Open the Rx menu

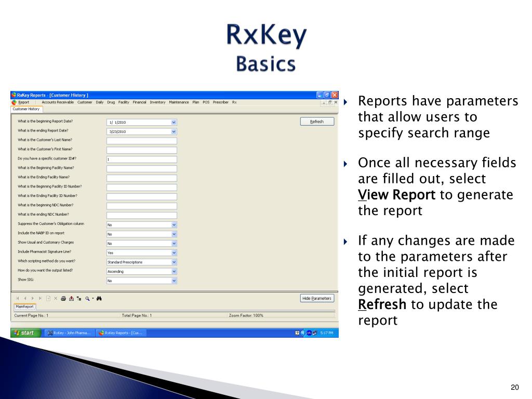coord(234,102)
